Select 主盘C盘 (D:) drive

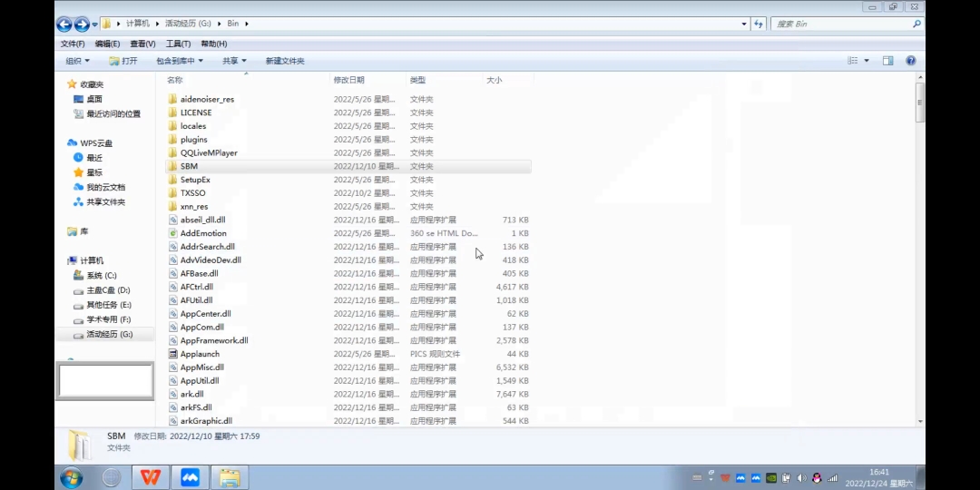coord(108,290)
